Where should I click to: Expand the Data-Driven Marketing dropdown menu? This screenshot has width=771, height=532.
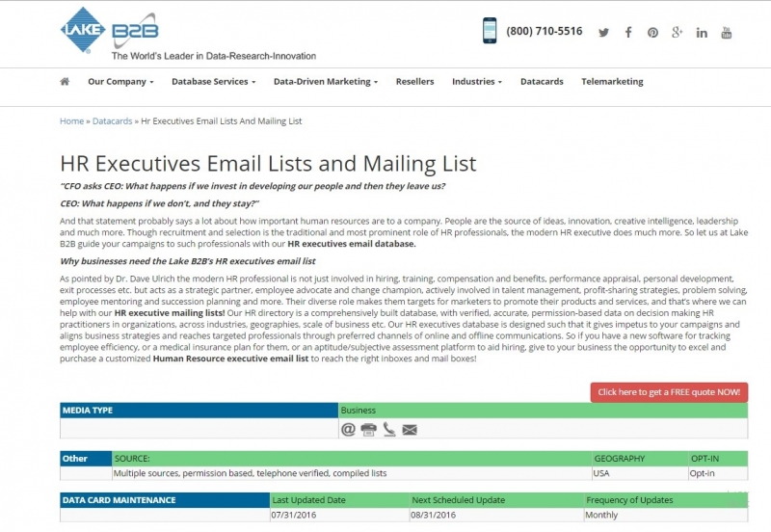[326, 82]
